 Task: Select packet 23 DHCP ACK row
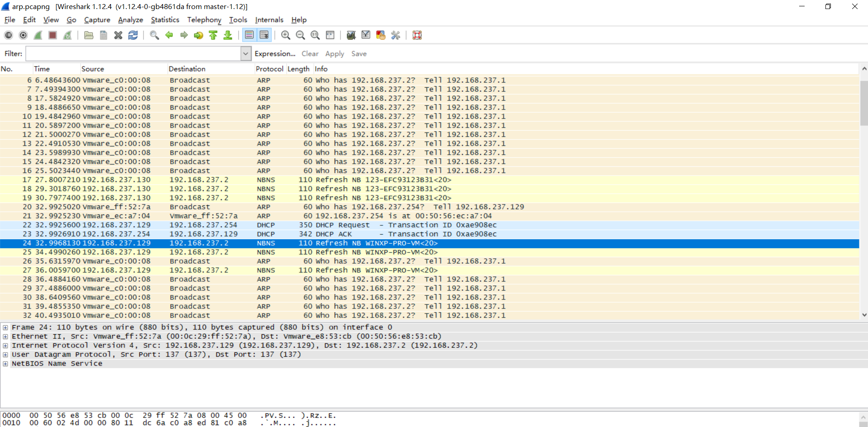point(429,234)
